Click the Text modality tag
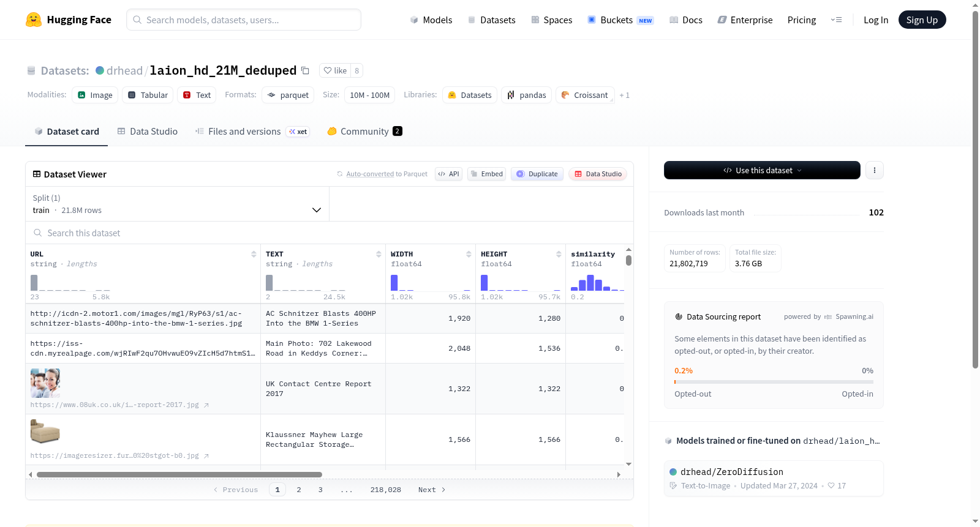Image resolution: width=980 pixels, height=527 pixels. (197, 95)
